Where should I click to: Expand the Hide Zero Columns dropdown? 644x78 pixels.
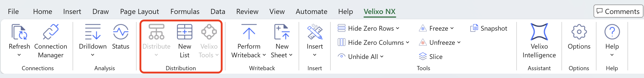click(407, 42)
